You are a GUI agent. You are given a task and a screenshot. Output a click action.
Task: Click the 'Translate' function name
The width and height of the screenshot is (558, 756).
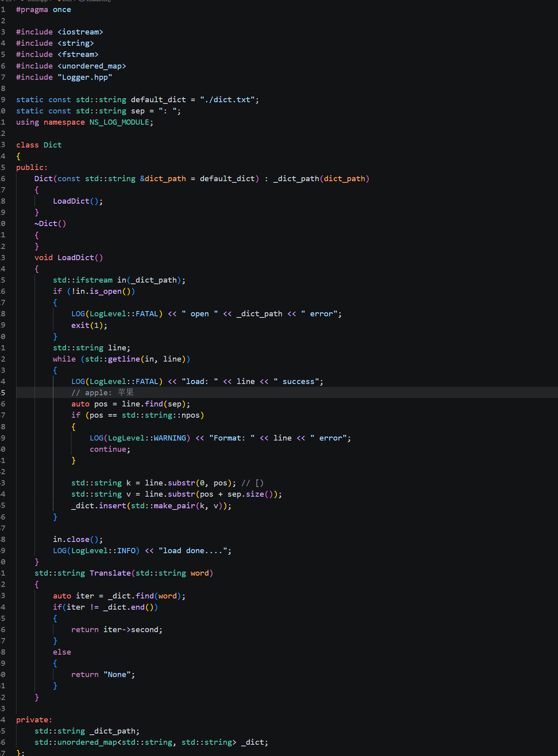pos(110,573)
